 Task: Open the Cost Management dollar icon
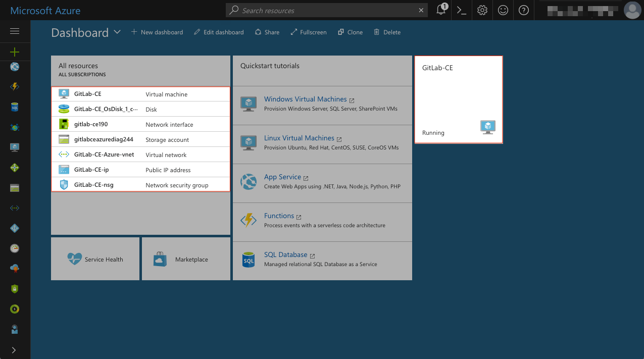[15, 309]
